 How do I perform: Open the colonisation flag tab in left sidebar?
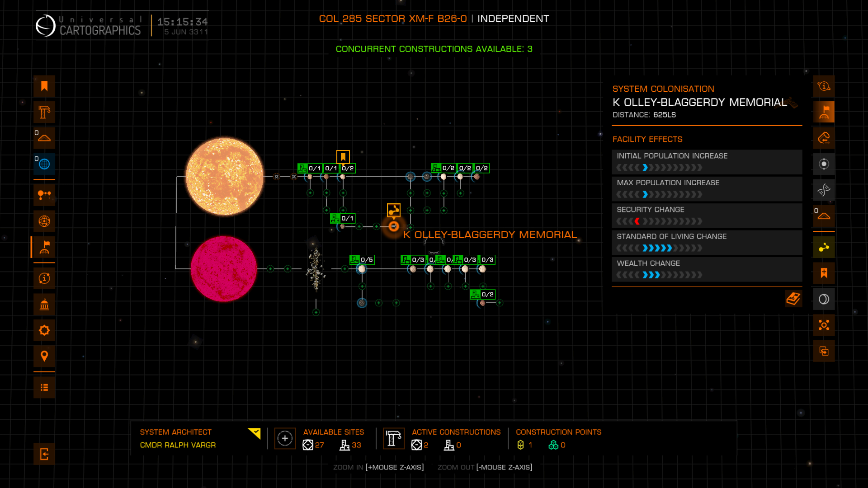pos(44,247)
